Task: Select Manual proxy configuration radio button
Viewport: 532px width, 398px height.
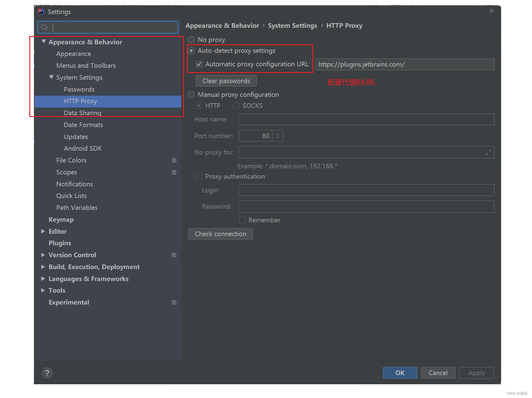Action: tap(191, 95)
